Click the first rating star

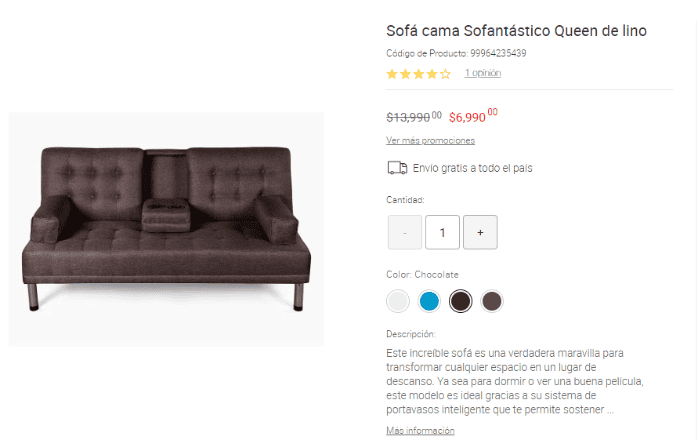click(392, 74)
